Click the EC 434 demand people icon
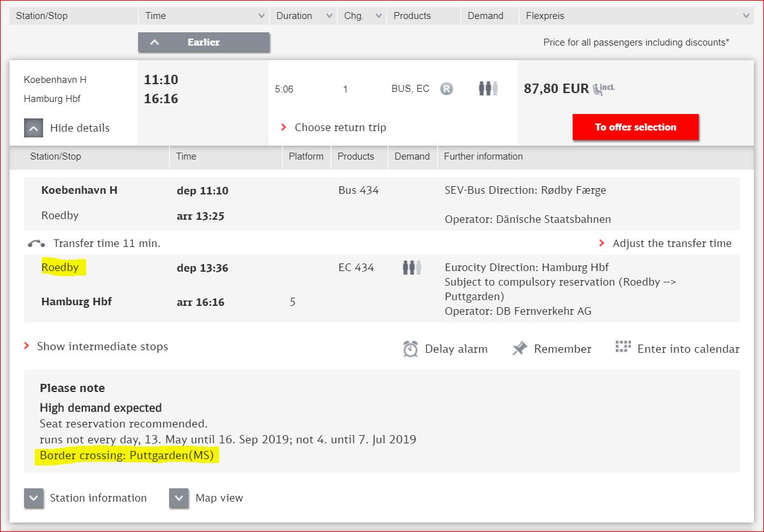 (412, 268)
